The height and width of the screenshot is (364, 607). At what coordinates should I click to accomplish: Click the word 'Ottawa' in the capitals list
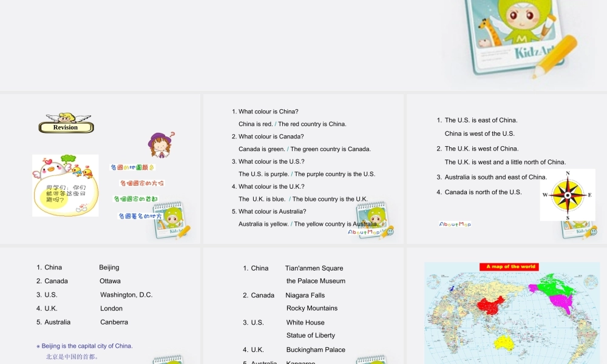point(110,281)
